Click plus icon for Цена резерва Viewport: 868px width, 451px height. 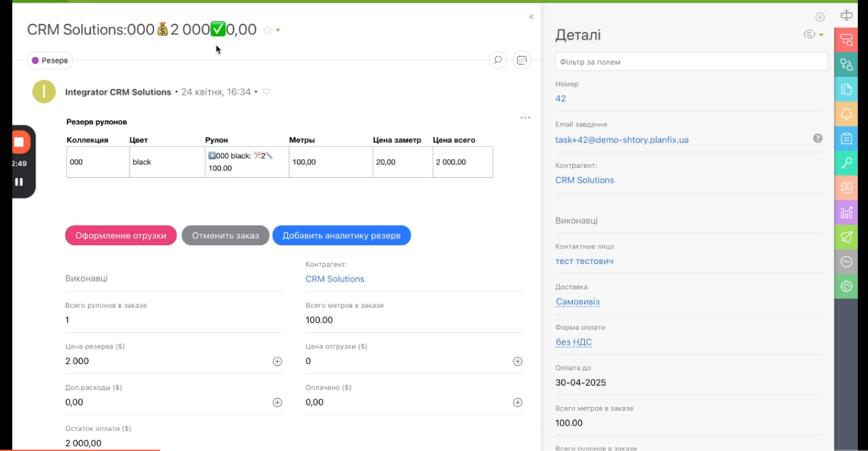(277, 362)
